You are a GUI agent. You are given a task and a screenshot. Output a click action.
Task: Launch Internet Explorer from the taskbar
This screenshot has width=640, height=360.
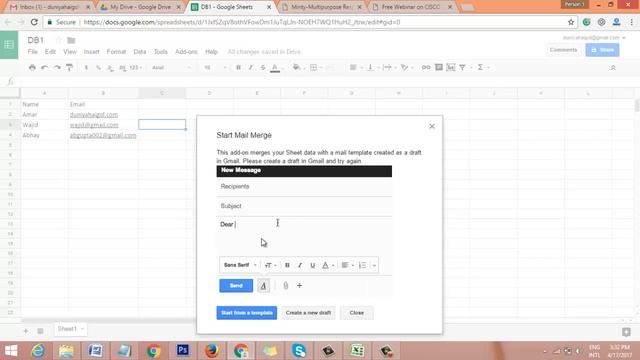tap(38, 351)
